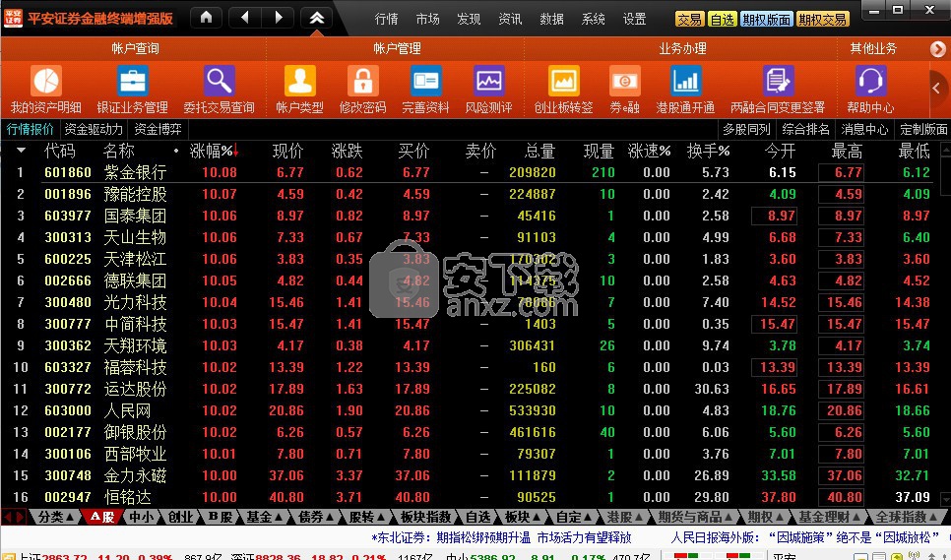Viewport: 951px width, 560px height.
Task: Open 我的资产明细 icon
Action: (x=46, y=81)
